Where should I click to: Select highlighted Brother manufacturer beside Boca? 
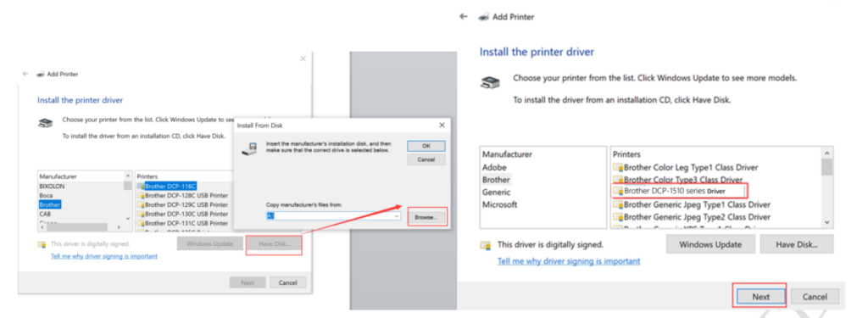pyautogui.click(x=50, y=204)
